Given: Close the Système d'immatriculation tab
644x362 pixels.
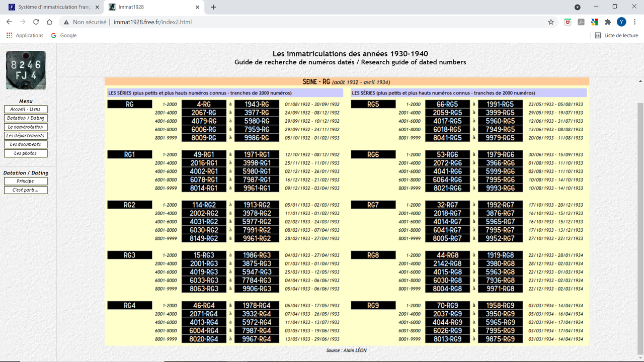Looking at the screenshot, I should click(x=97, y=7).
